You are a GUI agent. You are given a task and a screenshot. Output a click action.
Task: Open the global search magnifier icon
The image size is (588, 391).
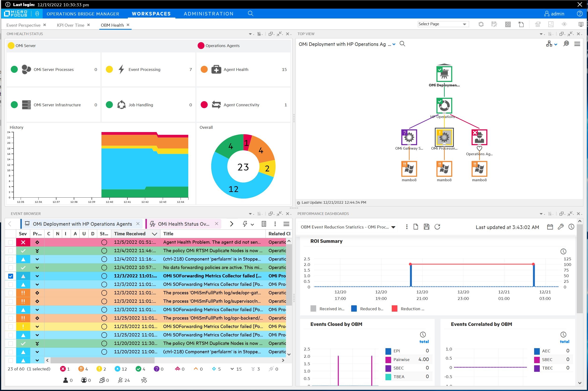click(x=250, y=14)
